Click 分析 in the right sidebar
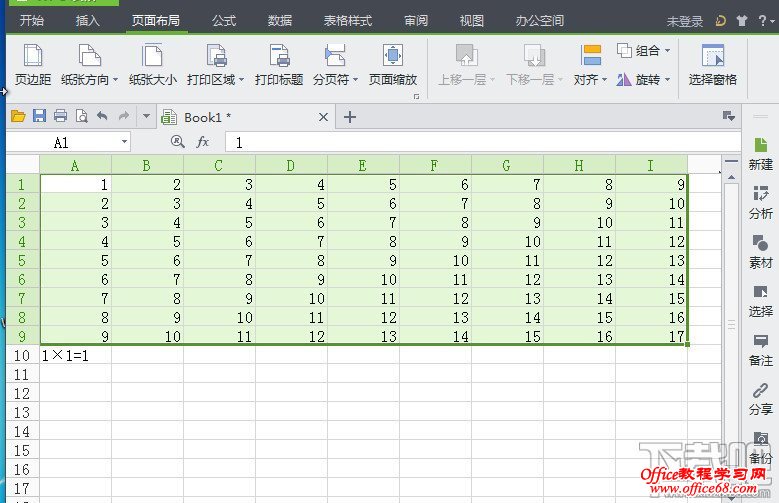 [x=761, y=203]
